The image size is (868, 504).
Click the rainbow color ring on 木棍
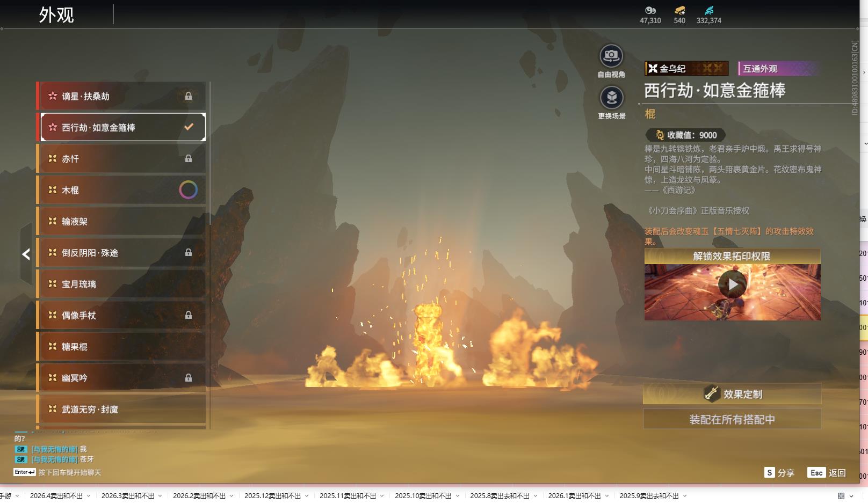(188, 190)
